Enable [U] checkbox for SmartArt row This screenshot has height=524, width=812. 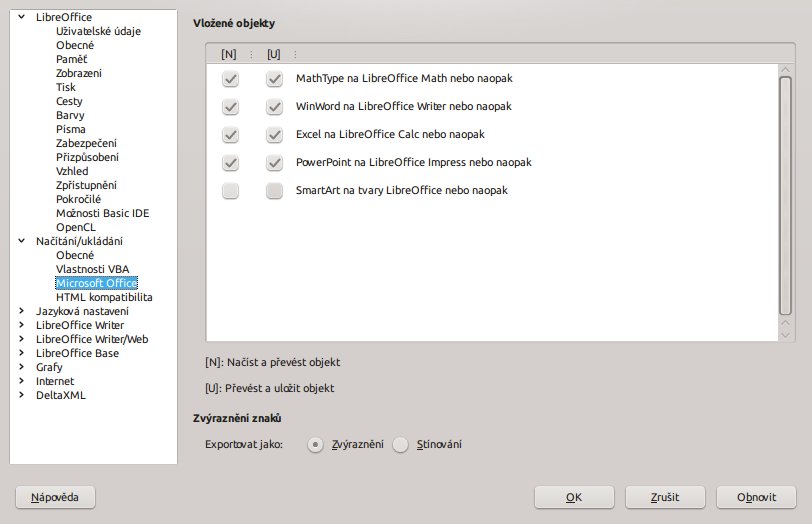(x=274, y=191)
